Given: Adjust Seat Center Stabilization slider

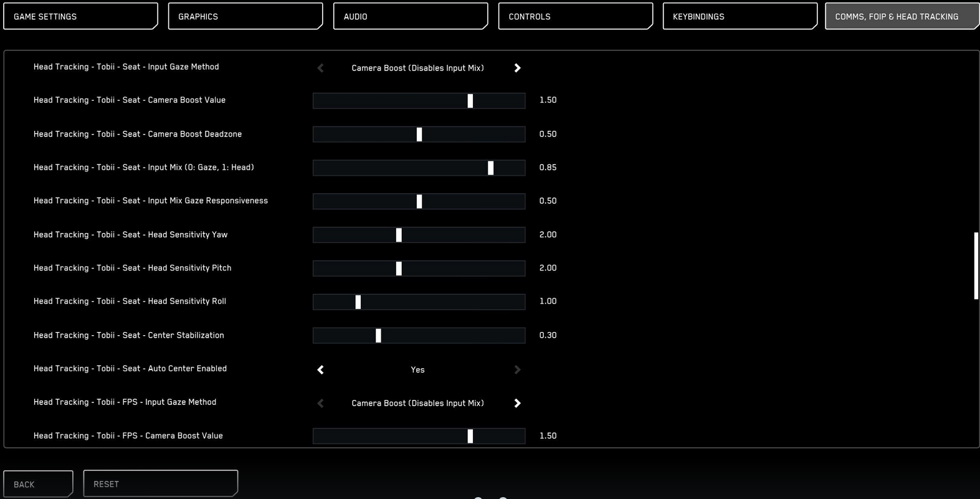Looking at the screenshot, I should click(x=419, y=336).
